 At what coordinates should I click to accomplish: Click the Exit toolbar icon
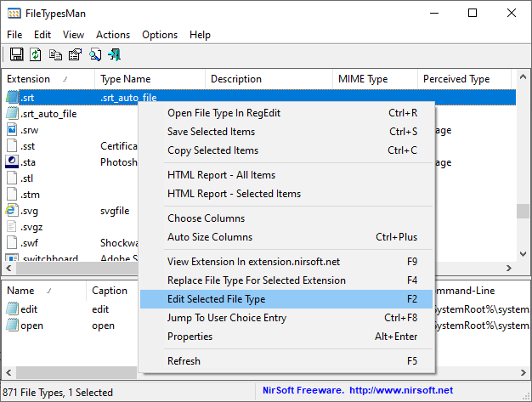pyautogui.click(x=114, y=54)
